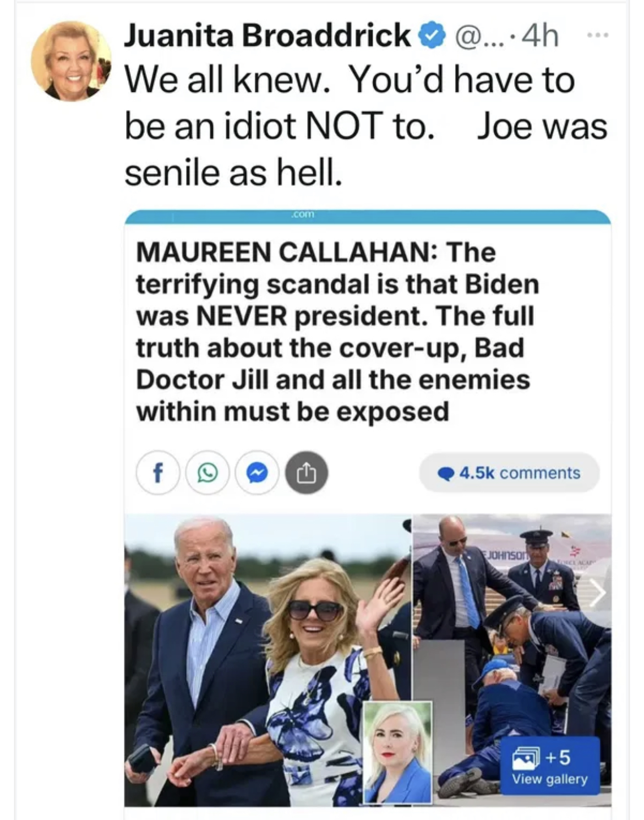Share article via Messenger icon
Screen dimensions: 644x820
pyautogui.click(x=256, y=472)
